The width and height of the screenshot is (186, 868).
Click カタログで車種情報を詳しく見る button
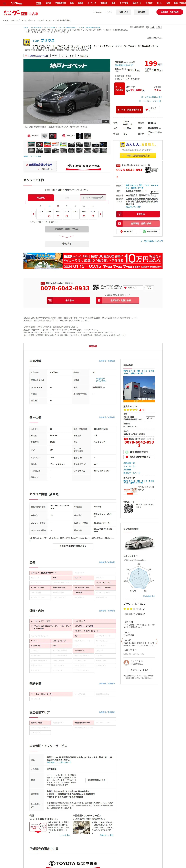click(x=73, y=546)
